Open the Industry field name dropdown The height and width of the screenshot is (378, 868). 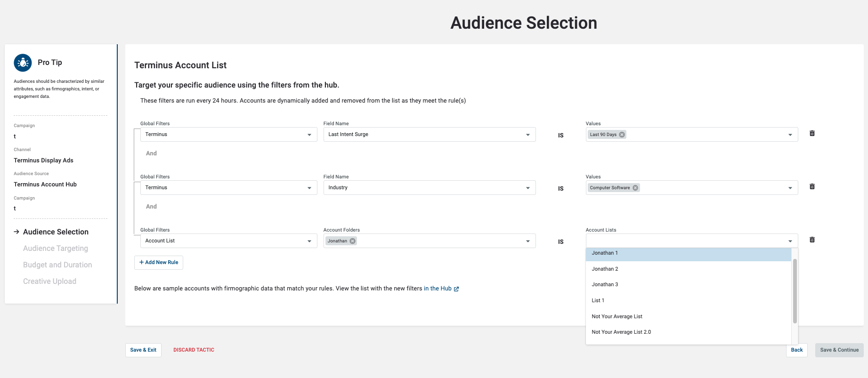(430, 188)
